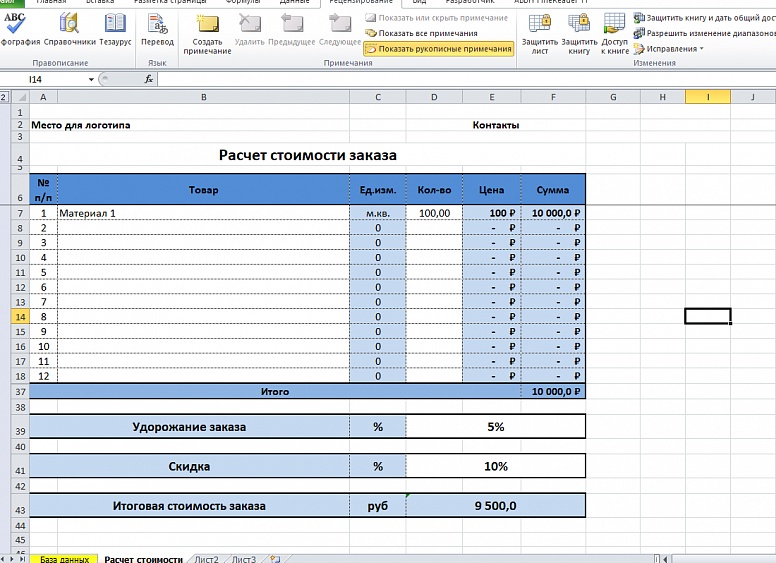Switch to the Лист2 sheet tab
Screen dimensions: 776x563
coord(206,559)
